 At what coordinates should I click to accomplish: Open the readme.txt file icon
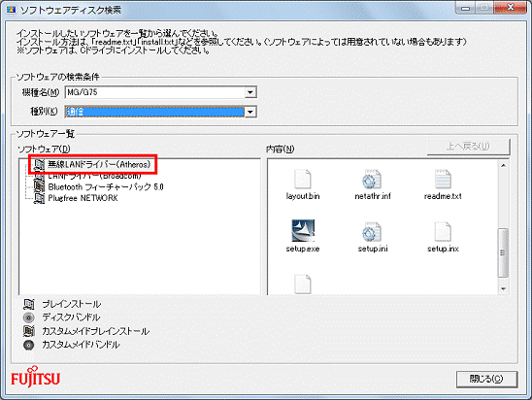pyautogui.click(x=443, y=179)
